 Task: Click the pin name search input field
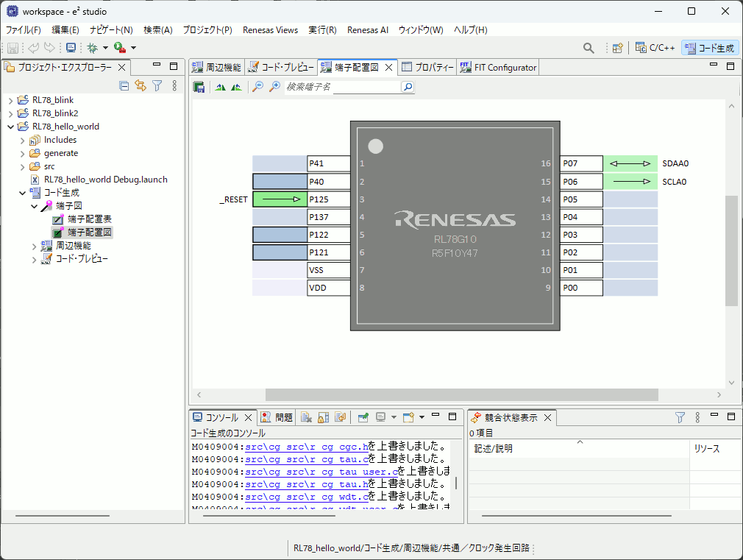coord(342,87)
